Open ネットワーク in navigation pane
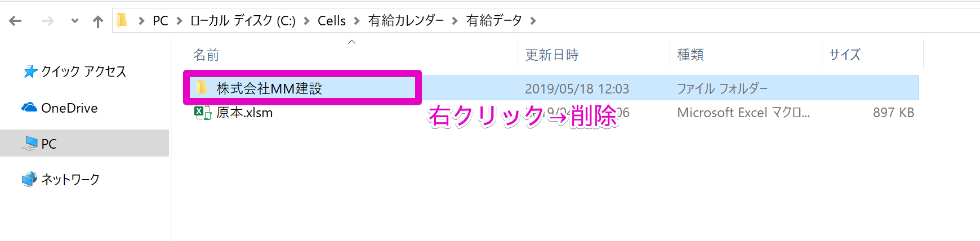 click(x=61, y=179)
